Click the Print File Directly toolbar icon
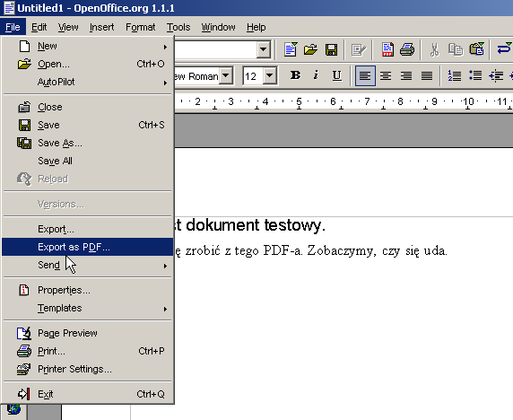 tap(407, 49)
